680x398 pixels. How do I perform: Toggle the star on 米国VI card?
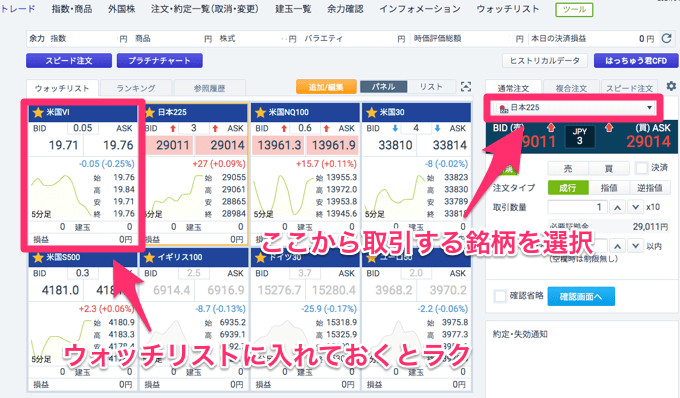pyautogui.click(x=38, y=113)
